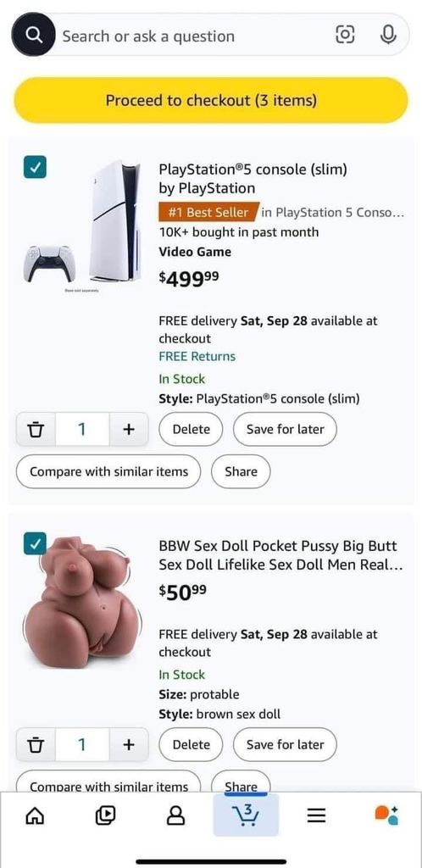Viewport: 422px width, 868px height.
Task: Increase PlayStation 5 quantity with plus
Action: (x=128, y=429)
